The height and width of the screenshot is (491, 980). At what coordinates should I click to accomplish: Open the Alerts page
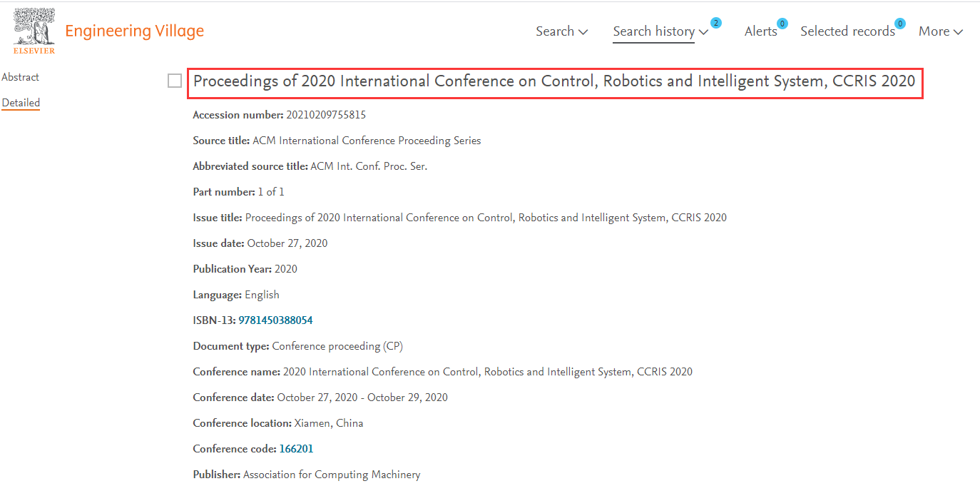760,31
